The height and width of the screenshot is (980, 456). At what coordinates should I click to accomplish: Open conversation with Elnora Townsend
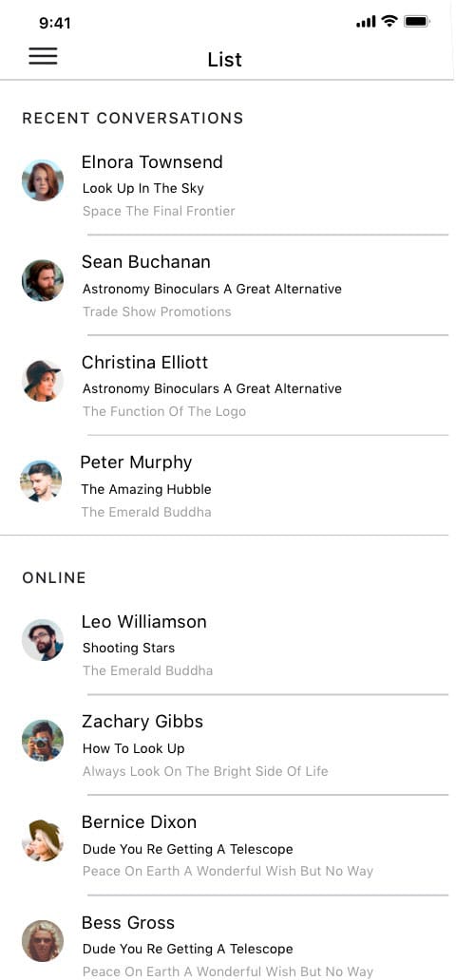click(228, 185)
